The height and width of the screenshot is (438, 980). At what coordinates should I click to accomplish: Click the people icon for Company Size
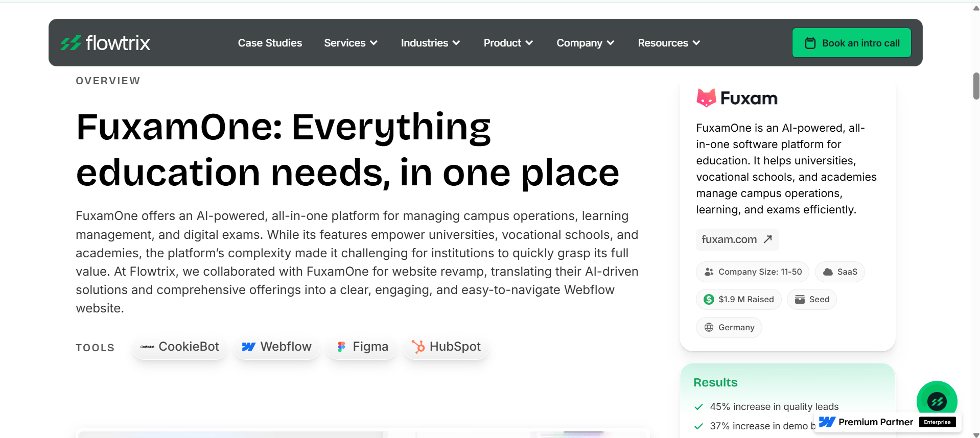tap(709, 272)
